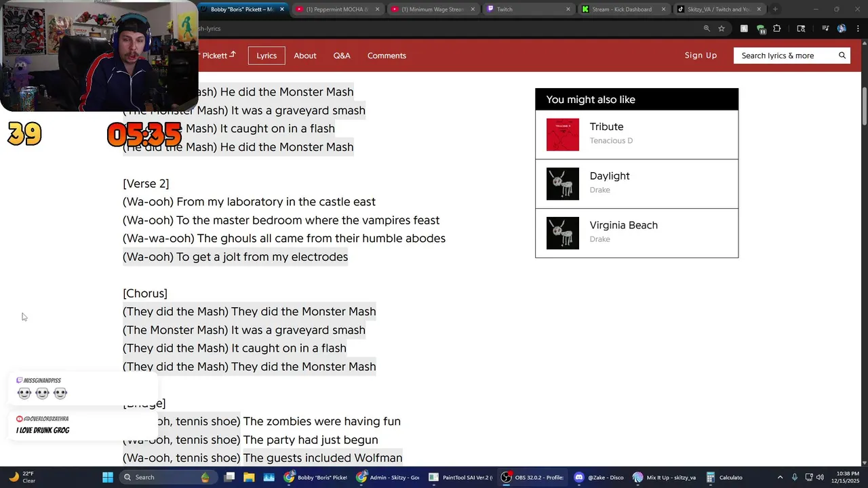Click the search magnifier icon in lyrics search box

pyautogui.click(x=842, y=56)
